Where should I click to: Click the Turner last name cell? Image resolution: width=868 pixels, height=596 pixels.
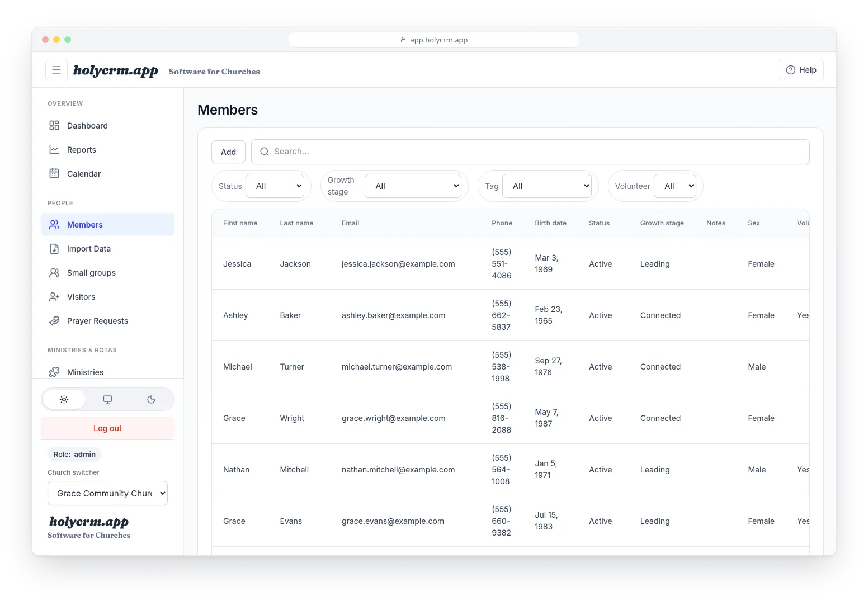coord(292,367)
